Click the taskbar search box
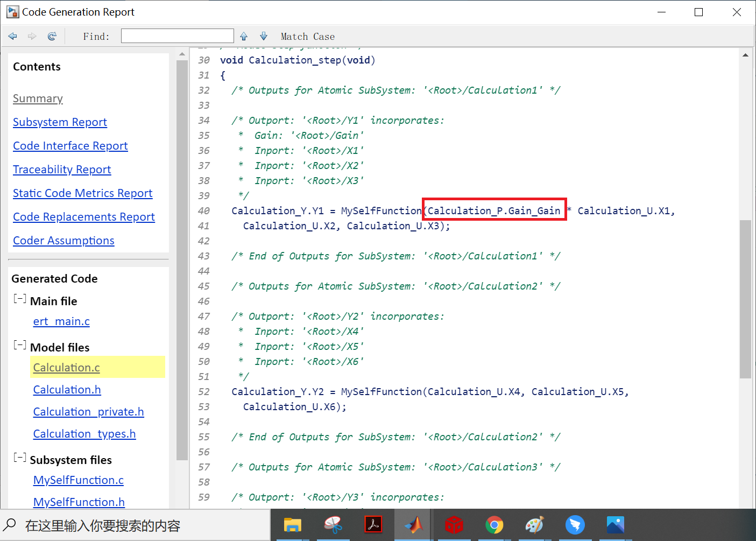 (x=135, y=525)
